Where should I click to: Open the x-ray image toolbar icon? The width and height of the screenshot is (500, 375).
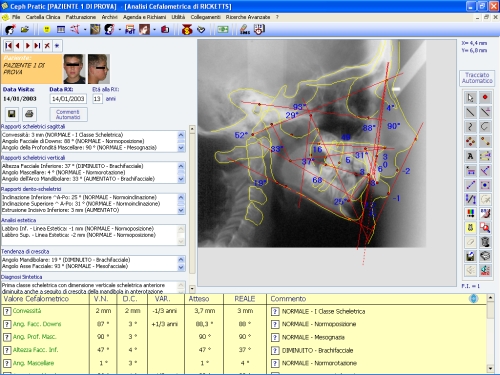[95, 30]
